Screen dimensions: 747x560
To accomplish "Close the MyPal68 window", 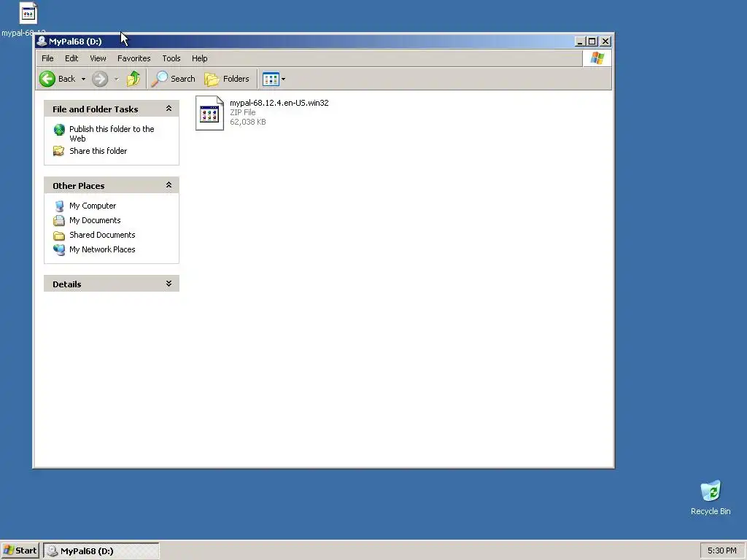I will tap(605, 42).
